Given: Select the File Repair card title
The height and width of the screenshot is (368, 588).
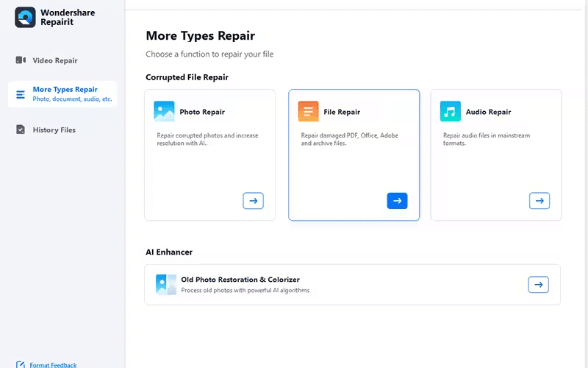Looking at the screenshot, I should coord(342,112).
